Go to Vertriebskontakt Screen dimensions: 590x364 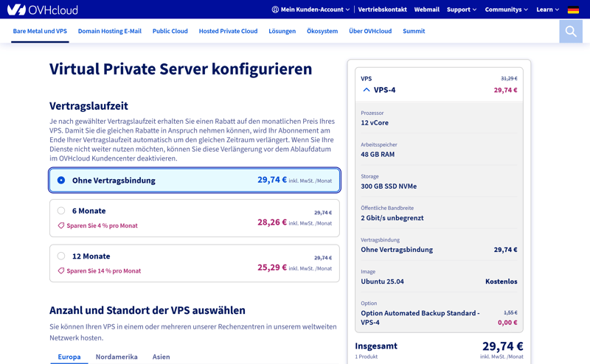click(x=382, y=10)
